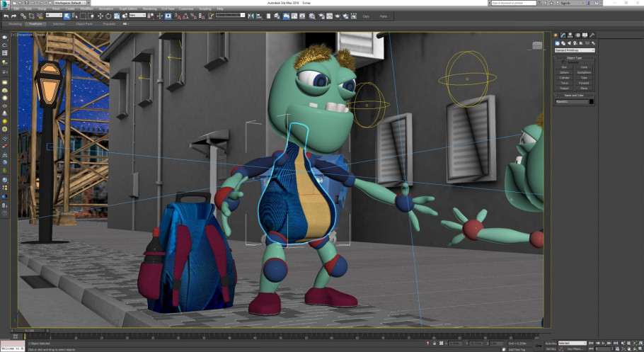Click main toolbar Undo arrow
The width and height of the screenshot is (644, 352).
(x=6, y=16)
